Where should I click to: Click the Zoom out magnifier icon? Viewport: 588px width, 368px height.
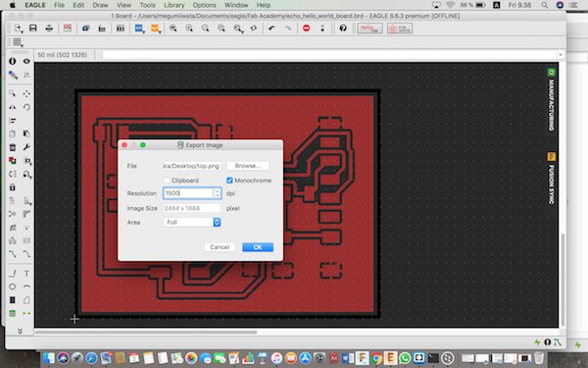(205, 28)
